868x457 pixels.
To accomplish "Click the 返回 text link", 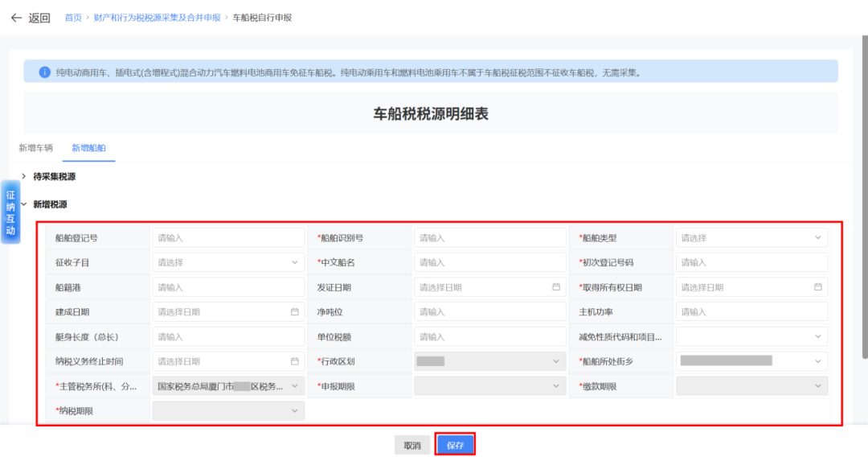I will 39,18.
